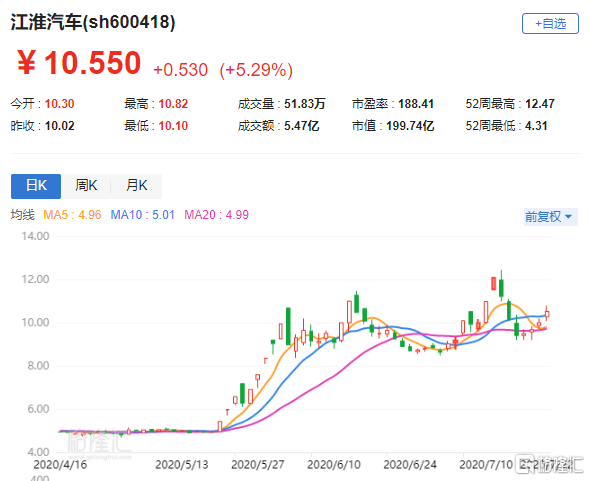
Task: Select the price change +0.530
Action: (x=180, y=70)
